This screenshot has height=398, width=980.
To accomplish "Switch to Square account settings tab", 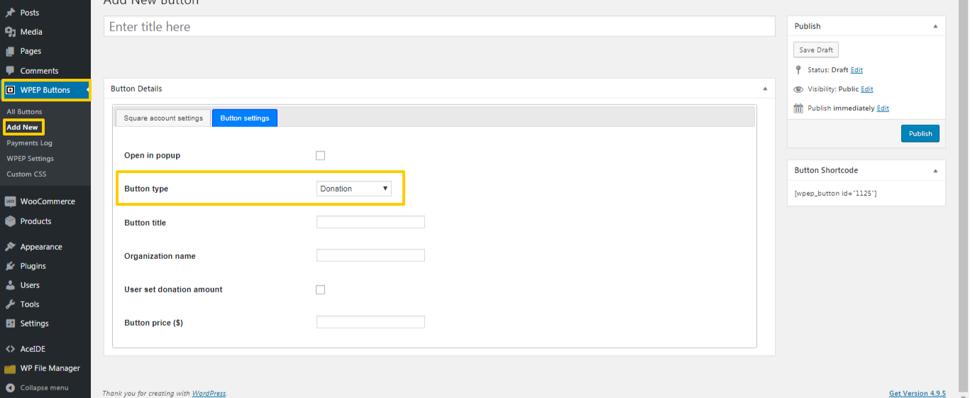I will [x=163, y=118].
